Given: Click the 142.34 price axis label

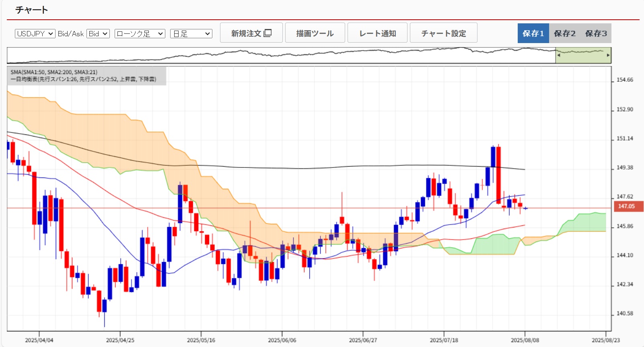Looking at the screenshot, I should (625, 284).
